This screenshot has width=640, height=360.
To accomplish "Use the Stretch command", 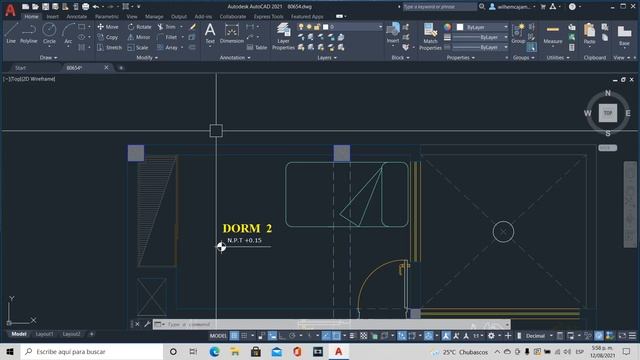I will (109, 47).
